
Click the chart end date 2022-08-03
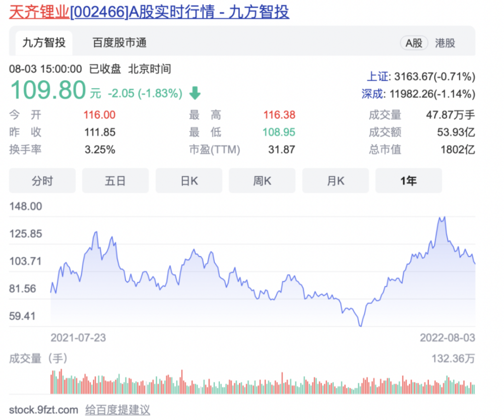point(448,338)
